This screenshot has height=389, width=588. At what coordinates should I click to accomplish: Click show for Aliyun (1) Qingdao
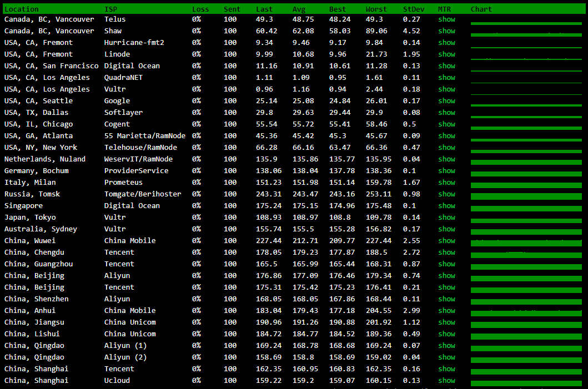pyautogui.click(x=446, y=345)
